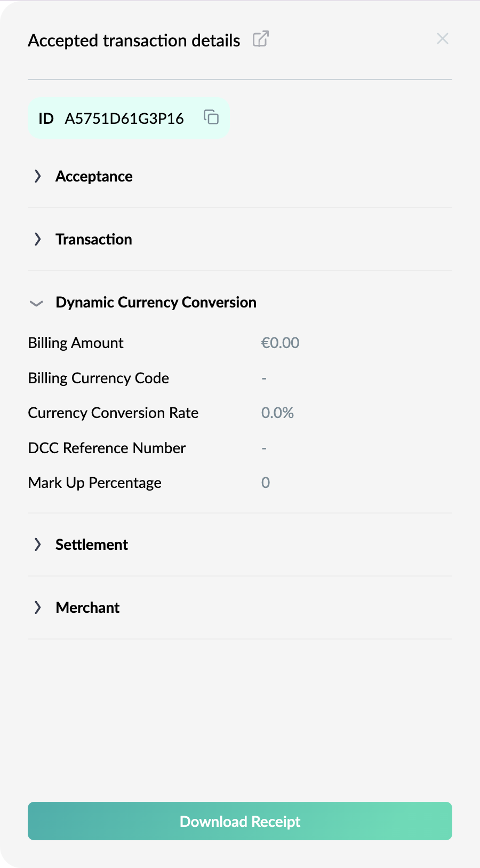Close the transaction details panel
Image resolution: width=480 pixels, height=868 pixels.
click(442, 38)
